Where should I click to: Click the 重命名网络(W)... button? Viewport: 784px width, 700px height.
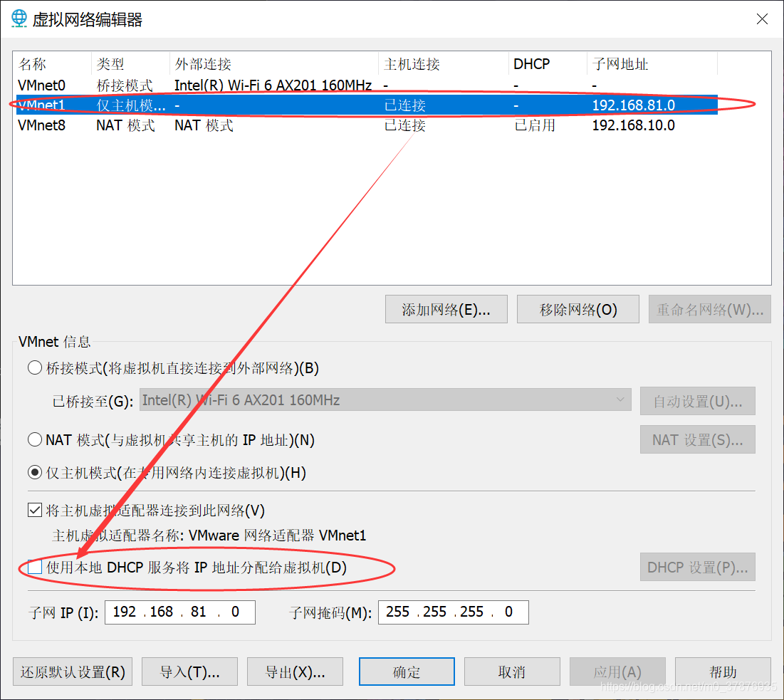point(709,310)
